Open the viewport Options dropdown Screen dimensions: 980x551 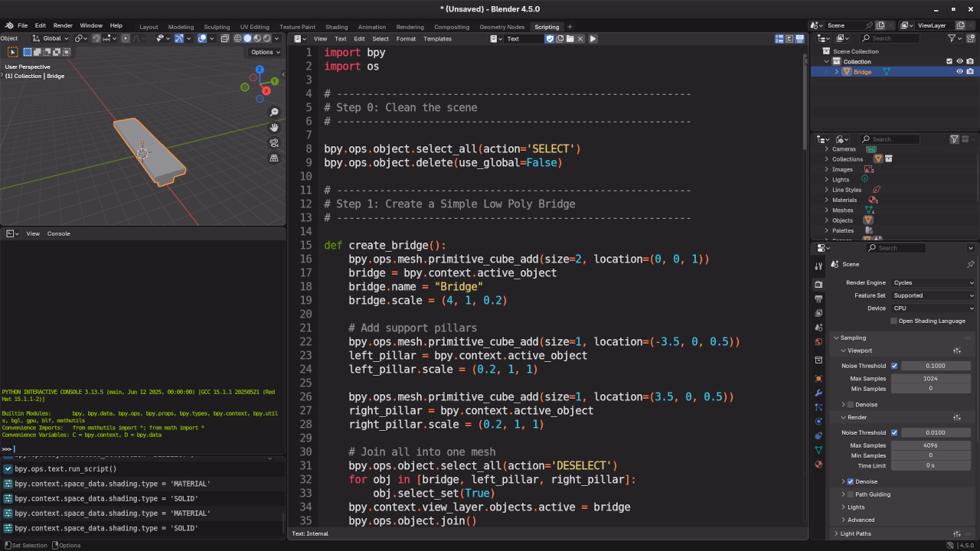coord(266,52)
